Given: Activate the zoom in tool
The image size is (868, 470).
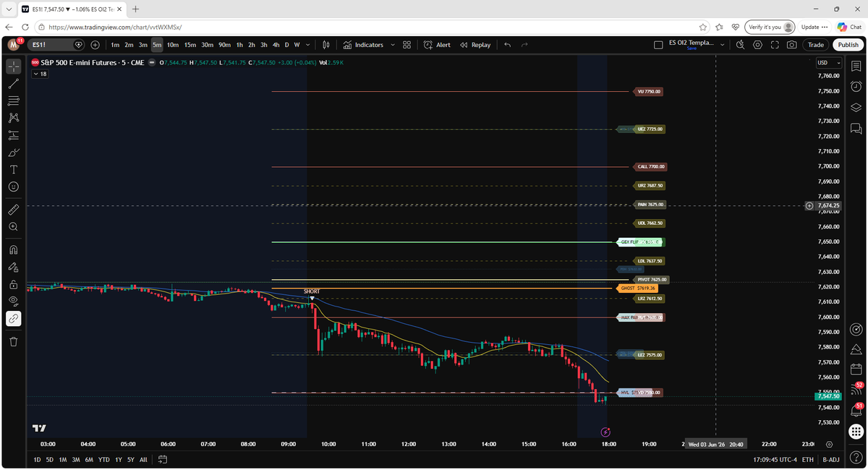Looking at the screenshot, I should 14,227.
